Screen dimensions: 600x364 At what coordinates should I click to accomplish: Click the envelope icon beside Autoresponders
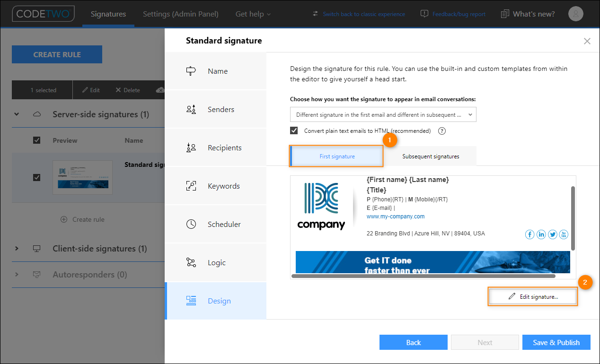click(37, 275)
